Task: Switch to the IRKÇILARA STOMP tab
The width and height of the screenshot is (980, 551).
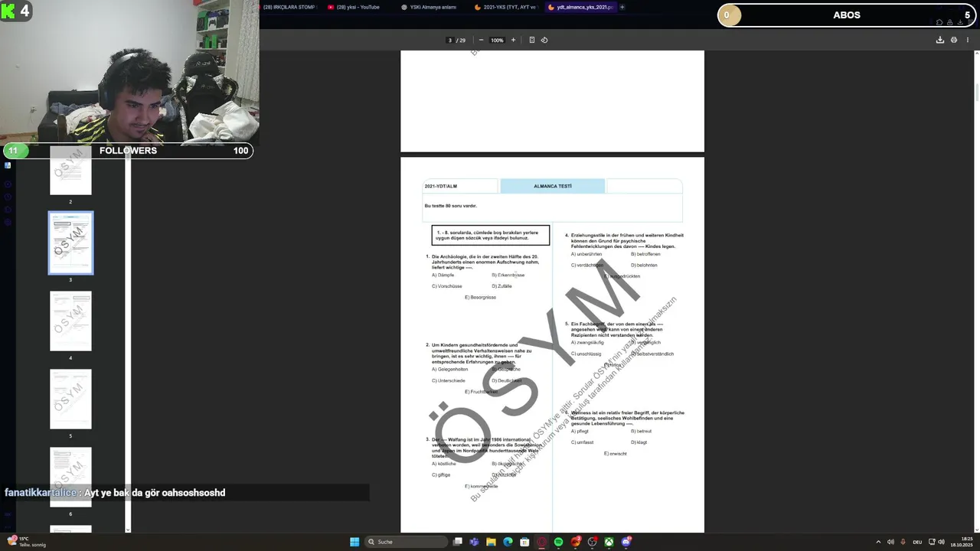Action: coord(290,7)
